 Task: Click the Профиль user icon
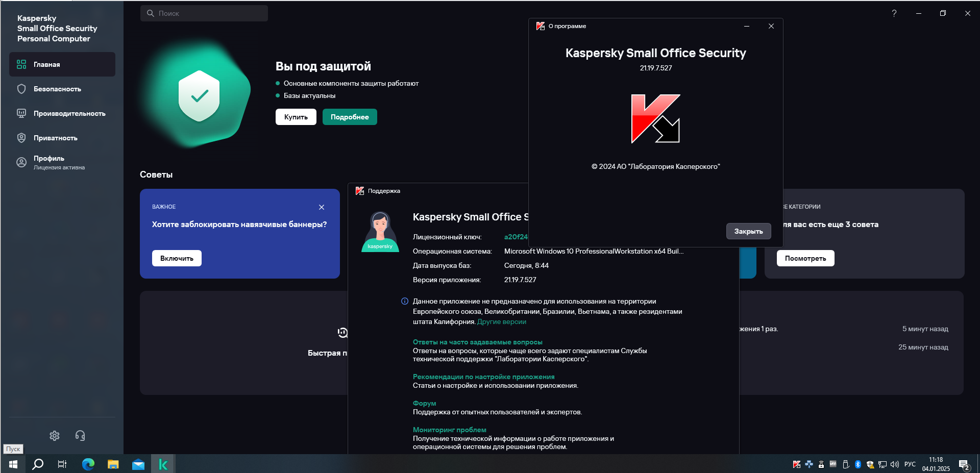point(21,162)
